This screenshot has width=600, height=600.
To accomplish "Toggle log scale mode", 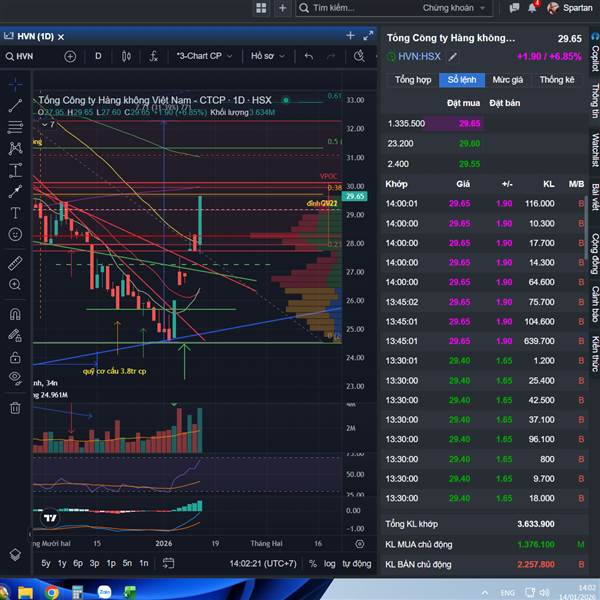I will coord(329,564).
